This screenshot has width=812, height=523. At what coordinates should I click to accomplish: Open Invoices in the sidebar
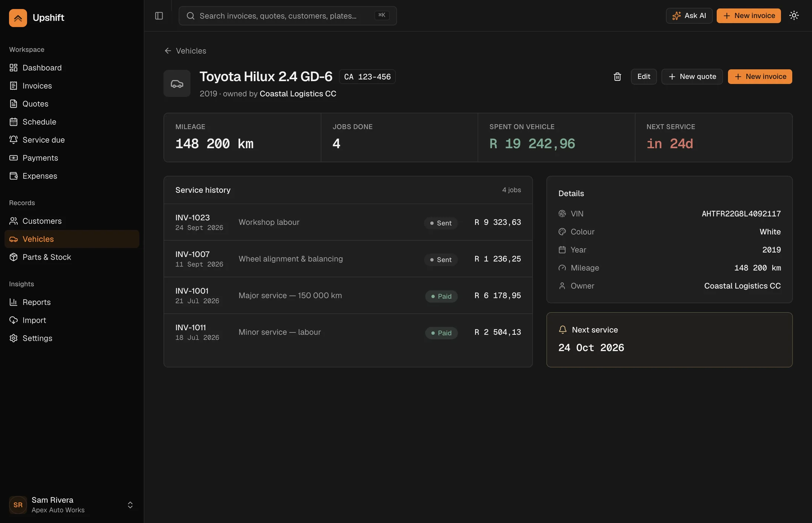tap(72, 86)
